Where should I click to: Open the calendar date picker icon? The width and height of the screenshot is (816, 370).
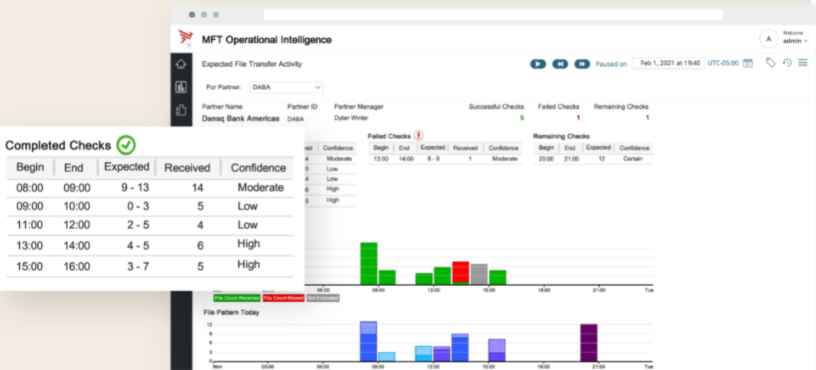pos(748,63)
